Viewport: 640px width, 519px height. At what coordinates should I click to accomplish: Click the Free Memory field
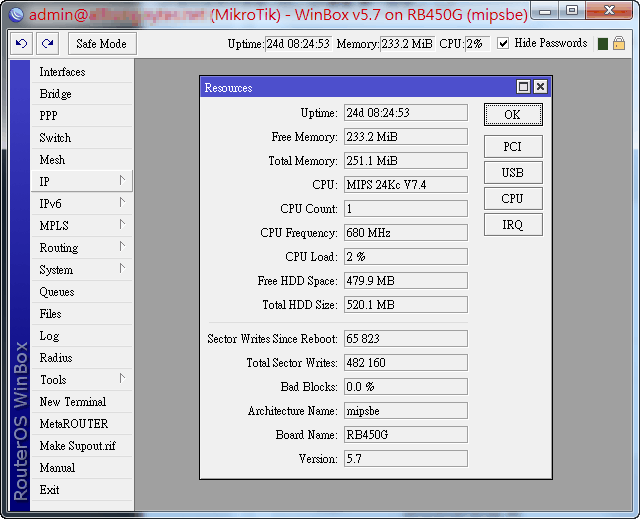(406, 137)
